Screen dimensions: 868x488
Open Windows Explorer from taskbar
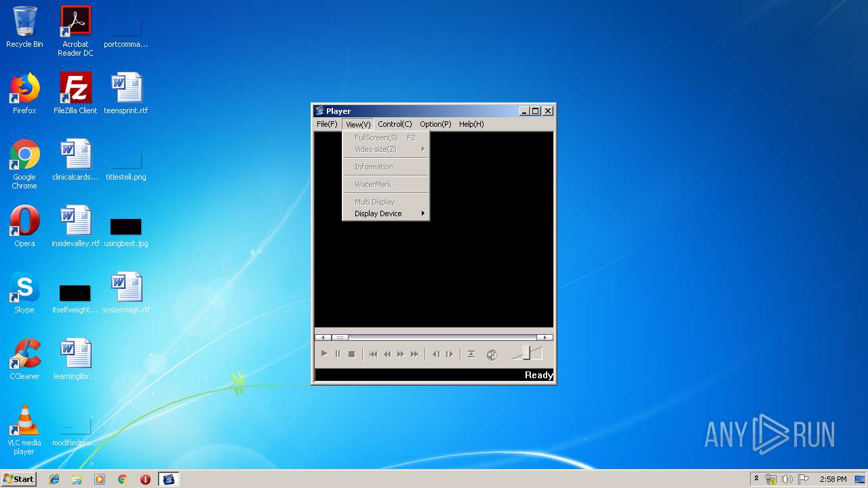(x=77, y=479)
